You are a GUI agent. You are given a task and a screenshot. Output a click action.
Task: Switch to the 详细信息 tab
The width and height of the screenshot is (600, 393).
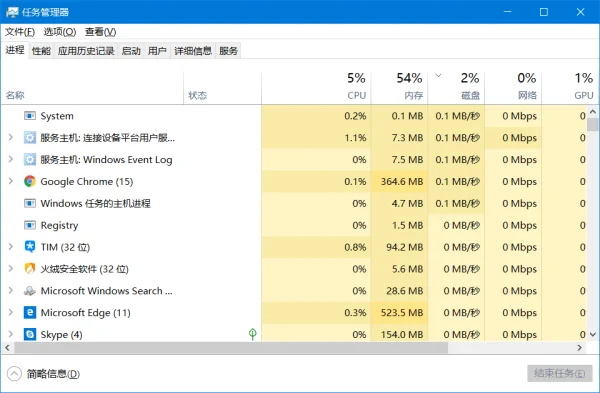pyautogui.click(x=193, y=51)
